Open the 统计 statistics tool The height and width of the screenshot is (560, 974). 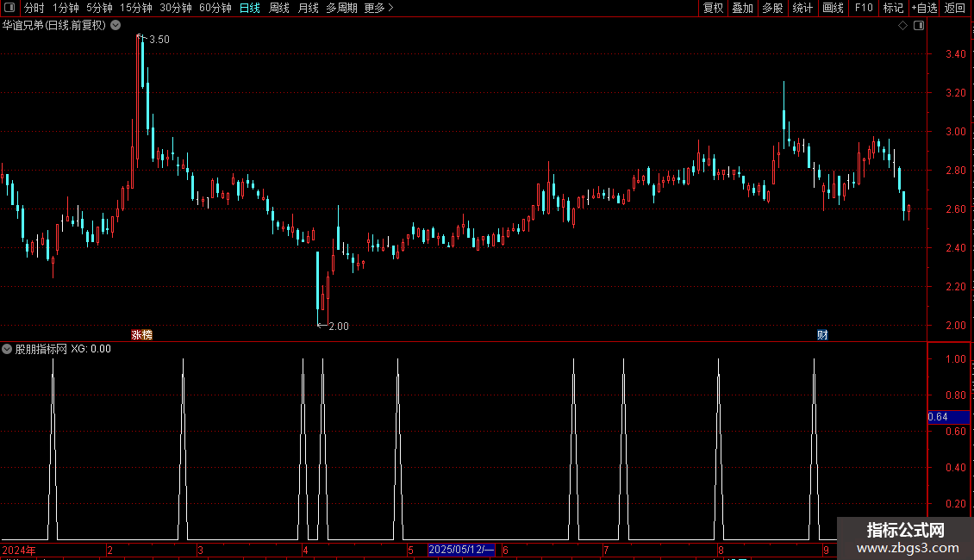point(802,8)
